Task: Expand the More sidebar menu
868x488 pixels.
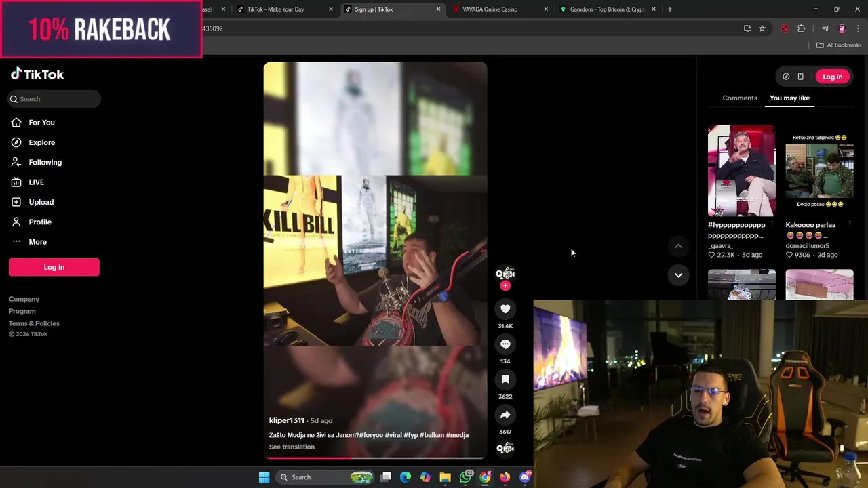Action: (x=29, y=242)
